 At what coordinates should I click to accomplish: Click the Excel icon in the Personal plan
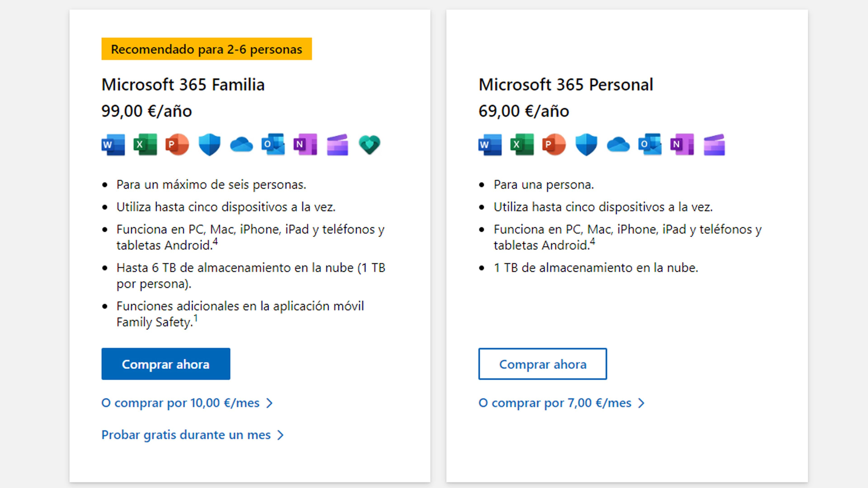(522, 145)
